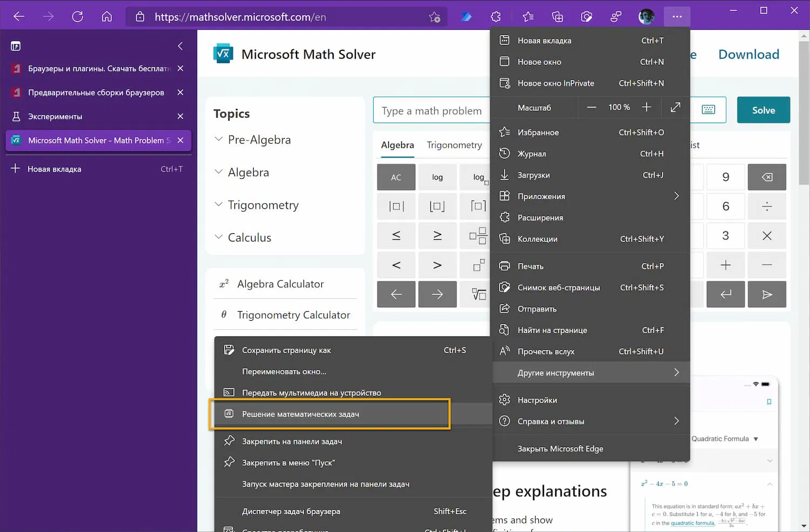Open the Quadratic Formula dropdown
This screenshot has height=532, width=810.
coord(725,439)
